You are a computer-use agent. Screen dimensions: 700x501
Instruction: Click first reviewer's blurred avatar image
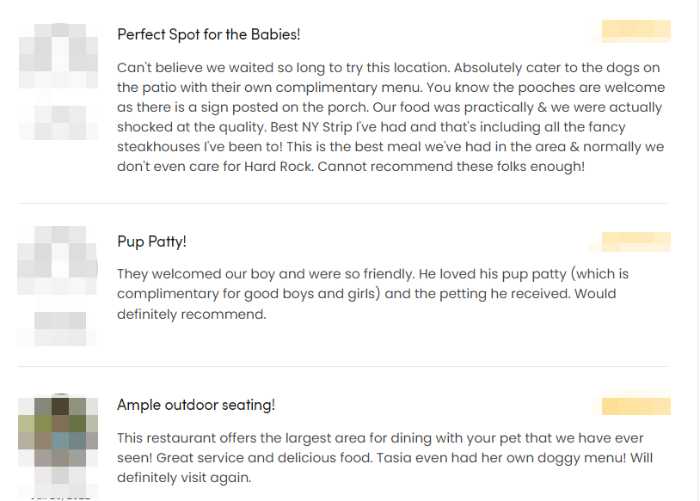(x=58, y=56)
